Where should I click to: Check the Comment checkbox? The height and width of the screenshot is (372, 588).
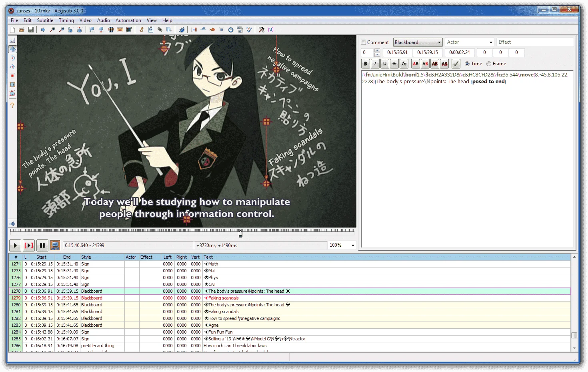pos(364,42)
